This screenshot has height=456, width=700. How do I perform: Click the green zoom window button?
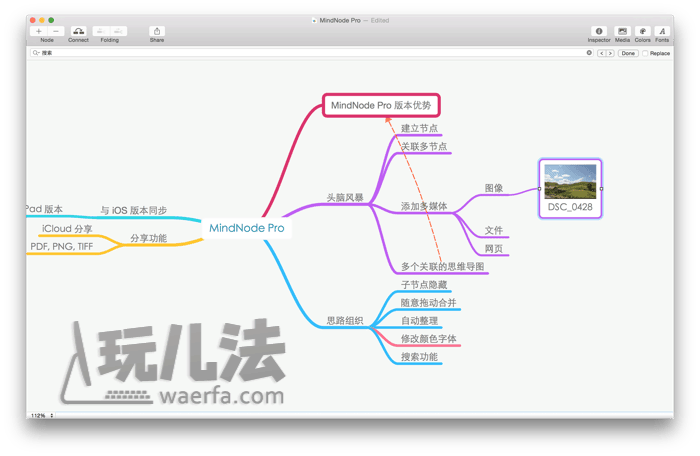51,20
